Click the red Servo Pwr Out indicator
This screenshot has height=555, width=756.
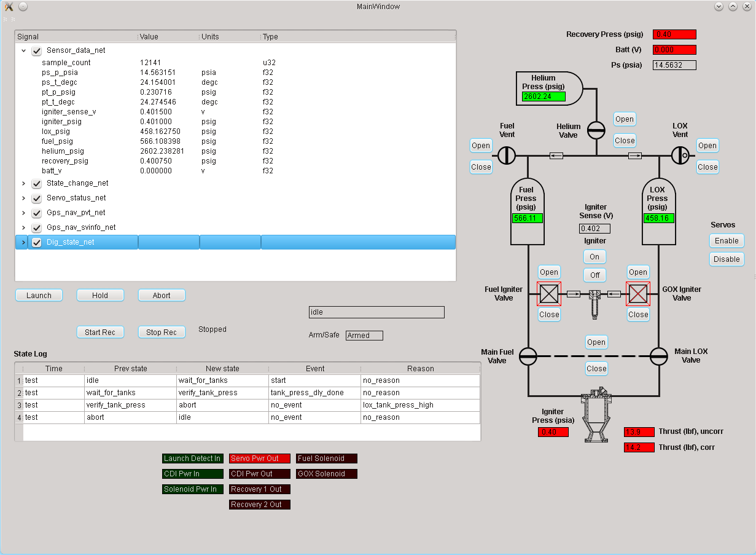coord(259,459)
